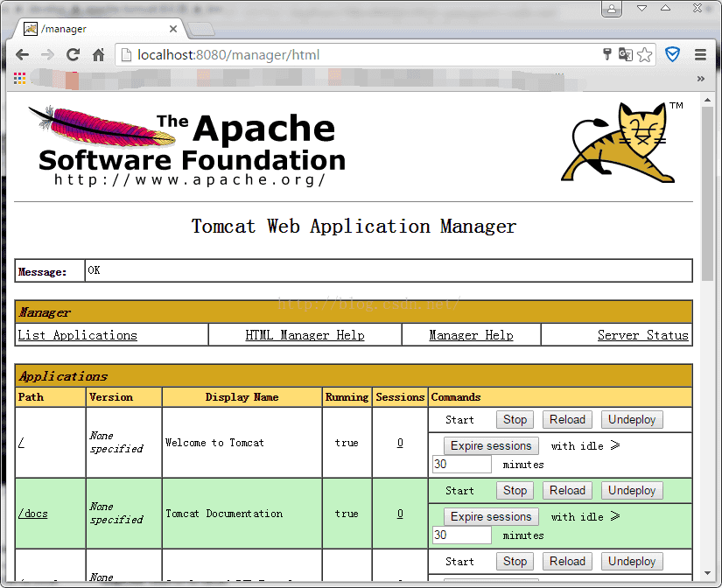Image resolution: width=722 pixels, height=588 pixels.
Task: Select the /manager browser tab
Action: (99, 29)
